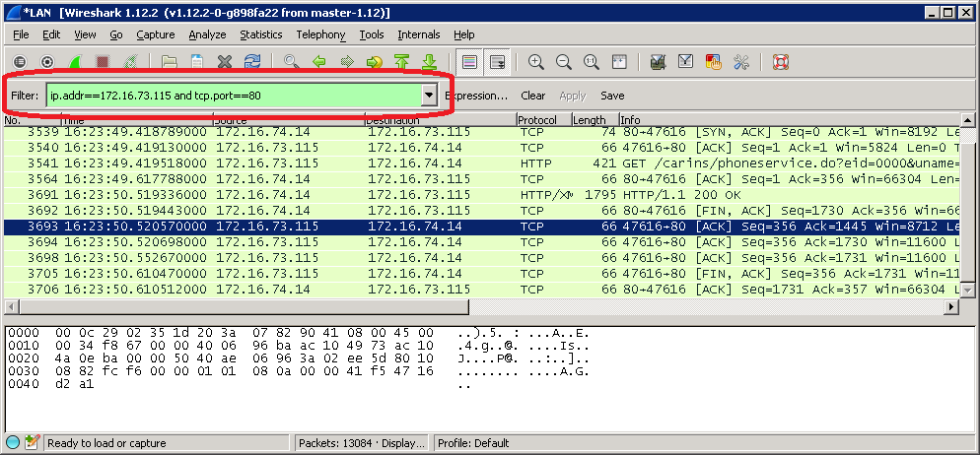Toggle auto scroll in live capture
The height and width of the screenshot is (455, 980).
tap(497, 62)
